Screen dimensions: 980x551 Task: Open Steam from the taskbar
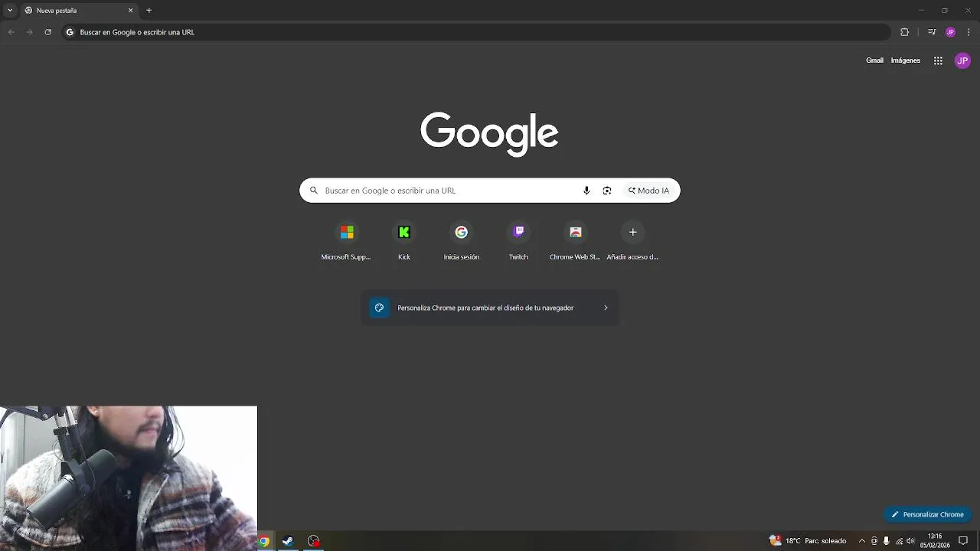coord(288,541)
